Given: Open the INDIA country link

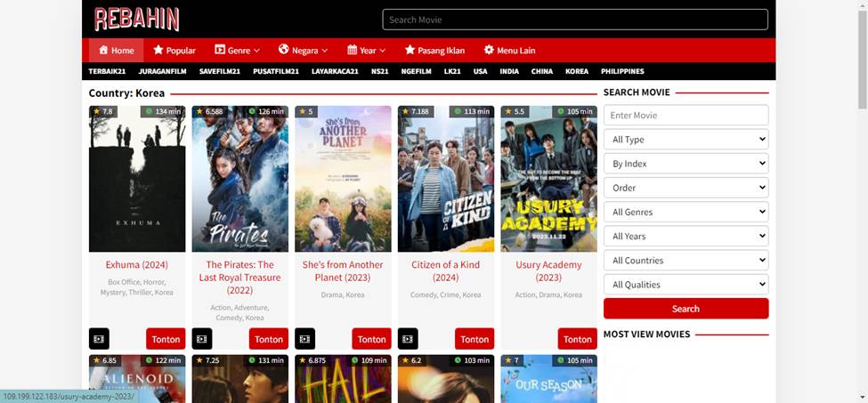Looking at the screenshot, I should pyautogui.click(x=509, y=71).
